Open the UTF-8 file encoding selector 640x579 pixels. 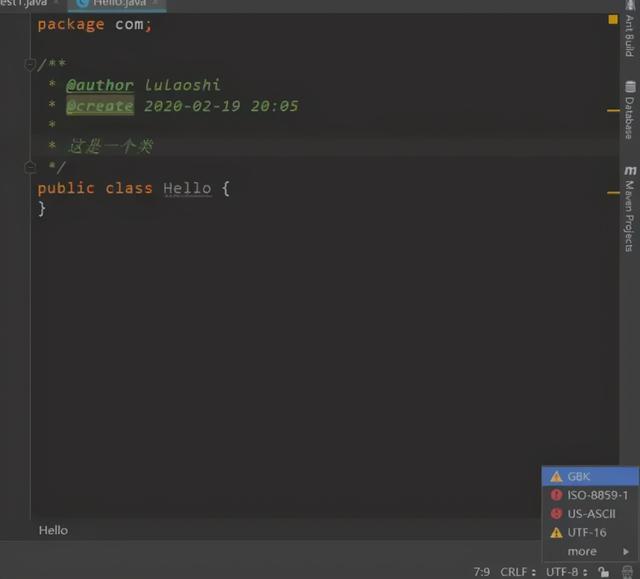pyautogui.click(x=567, y=572)
